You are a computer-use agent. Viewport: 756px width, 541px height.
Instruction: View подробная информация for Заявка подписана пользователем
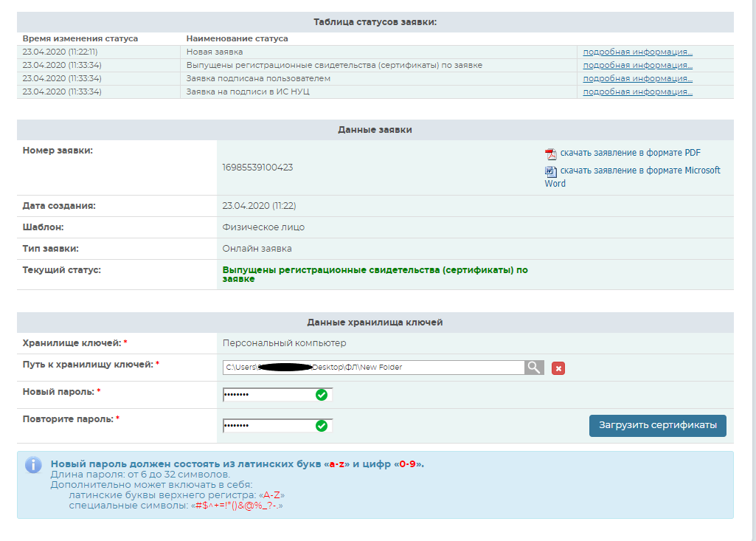(637, 78)
